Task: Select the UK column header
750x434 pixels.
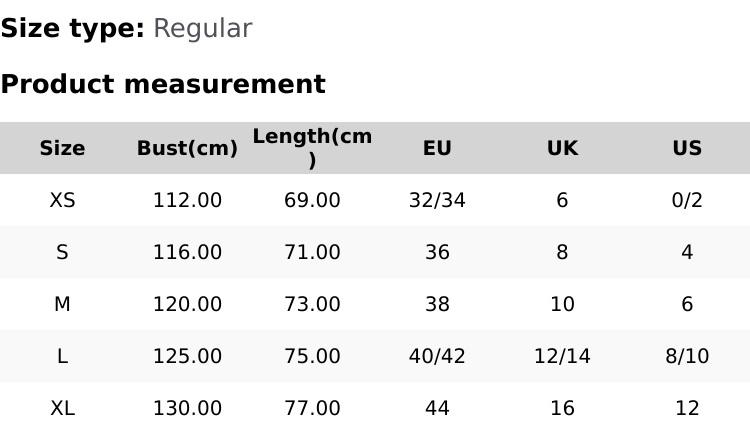Action: coord(562,148)
